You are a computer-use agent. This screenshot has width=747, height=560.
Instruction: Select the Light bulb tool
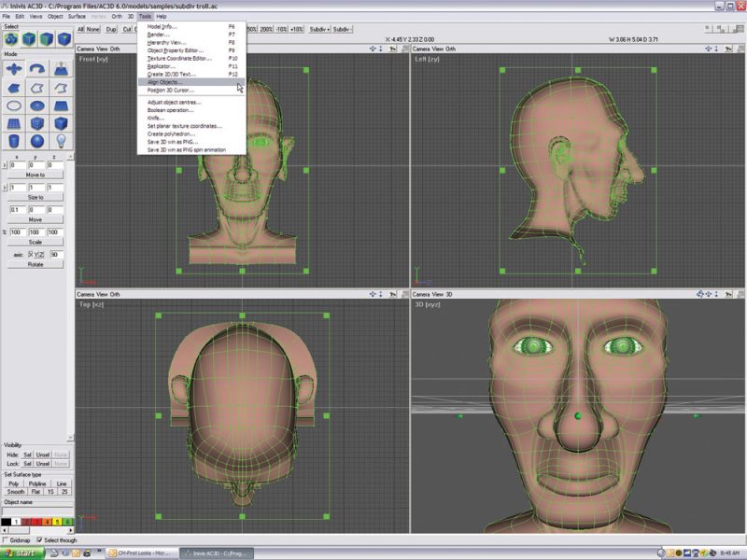(62, 141)
